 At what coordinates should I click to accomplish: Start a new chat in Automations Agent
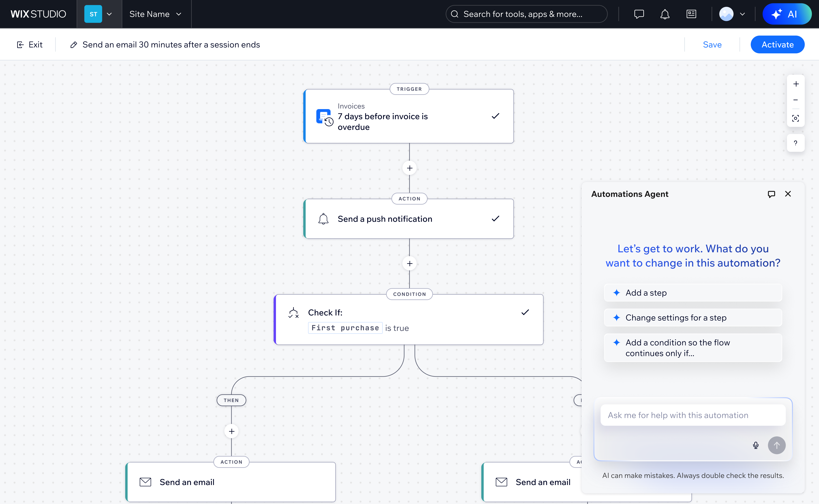(x=771, y=194)
